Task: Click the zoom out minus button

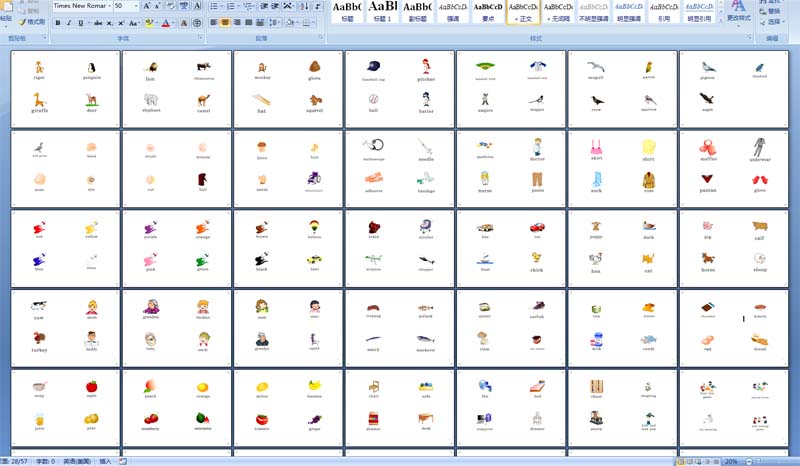Action: [x=749, y=462]
